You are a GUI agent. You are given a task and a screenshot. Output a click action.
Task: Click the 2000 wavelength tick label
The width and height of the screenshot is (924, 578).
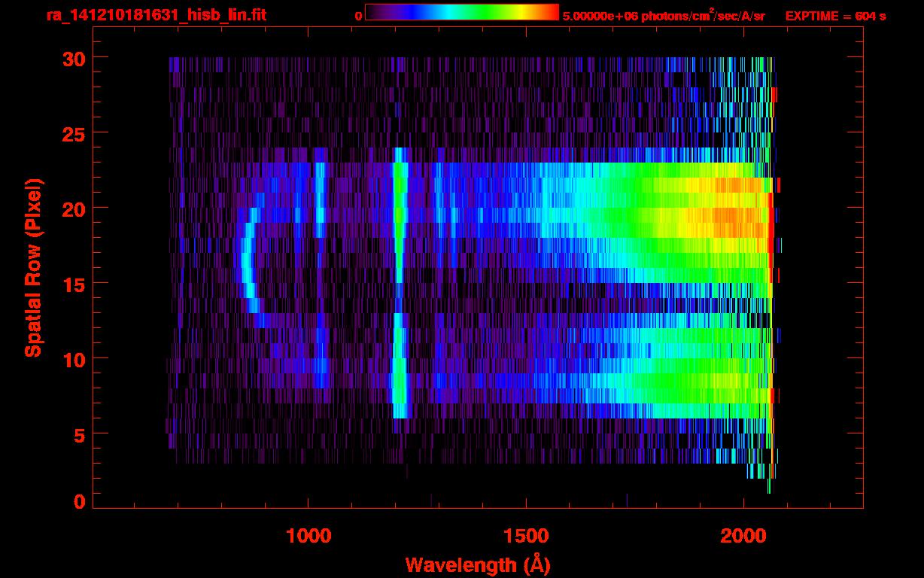click(x=743, y=536)
